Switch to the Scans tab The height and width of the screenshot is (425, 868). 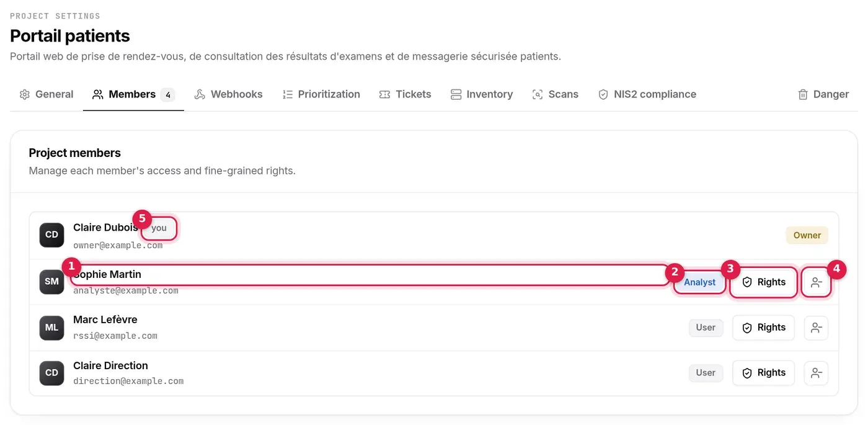click(x=555, y=94)
